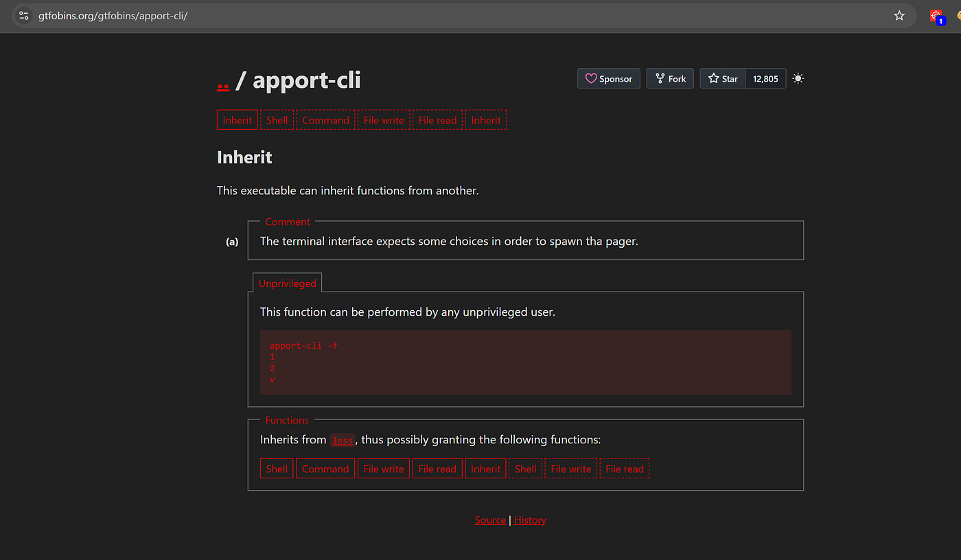Select the dashed File read tag at top
Screen dimensions: 961x560
pyautogui.click(x=437, y=120)
